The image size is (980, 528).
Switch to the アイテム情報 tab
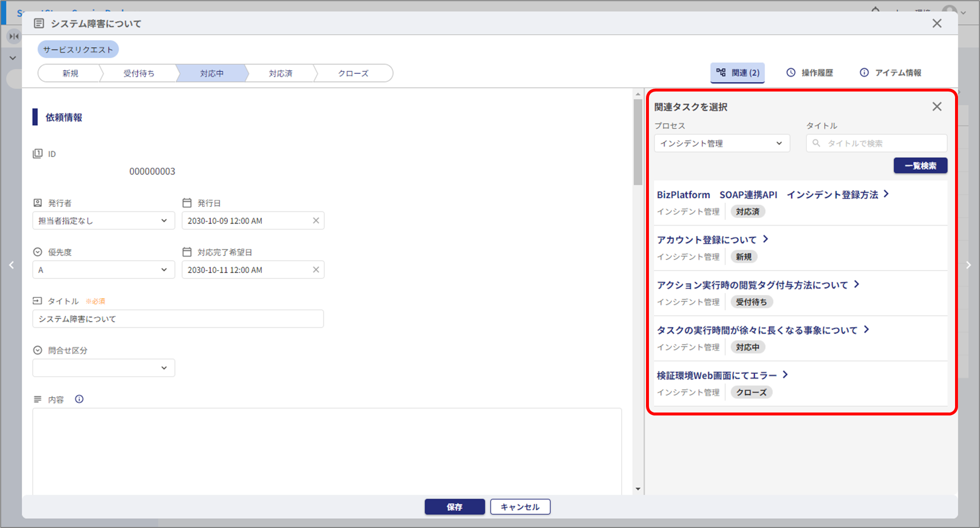point(891,73)
